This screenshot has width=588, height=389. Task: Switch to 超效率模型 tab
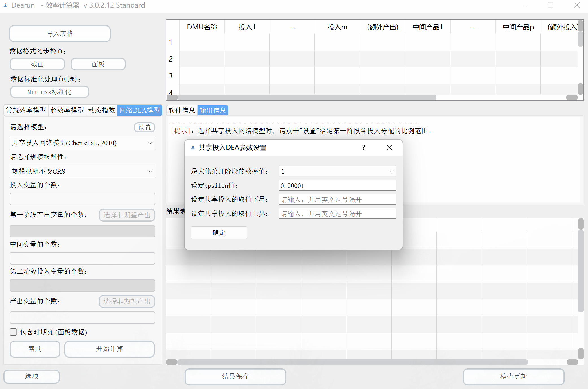(67, 110)
